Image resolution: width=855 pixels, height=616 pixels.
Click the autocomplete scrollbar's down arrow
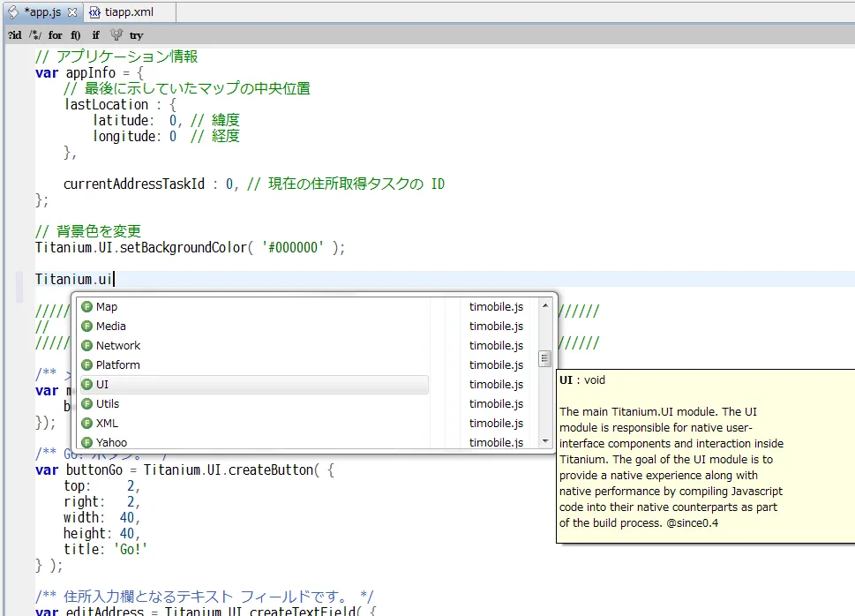coord(545,440)
